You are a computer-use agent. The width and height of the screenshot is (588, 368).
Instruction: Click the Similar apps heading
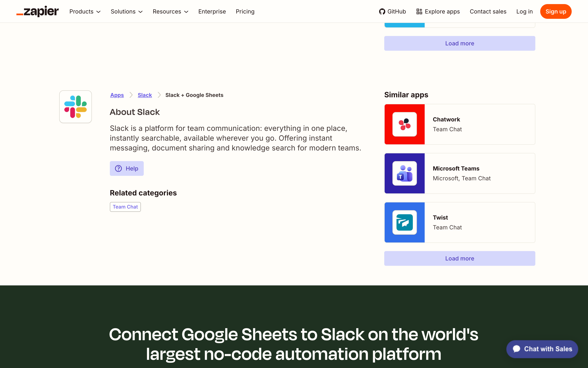(406, 95)
